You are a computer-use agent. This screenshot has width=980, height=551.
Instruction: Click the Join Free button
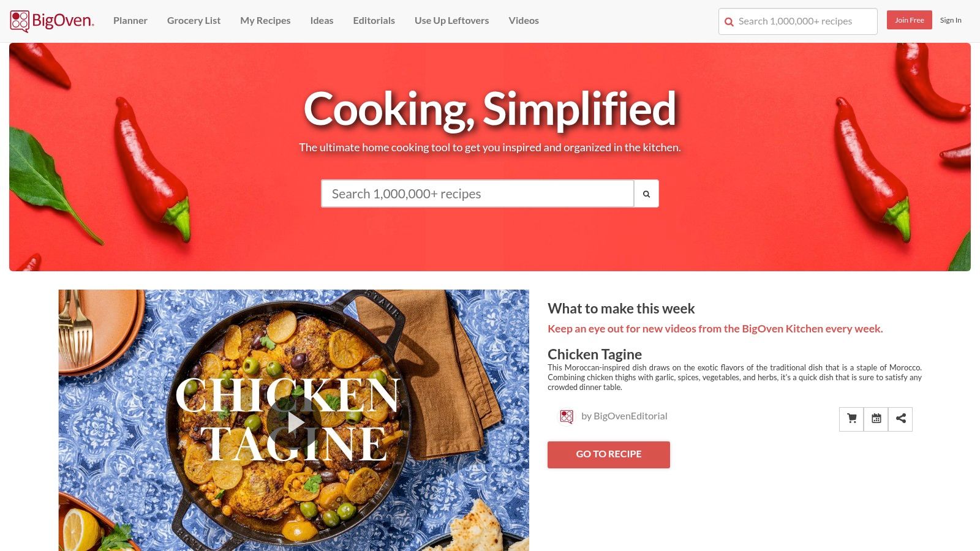coord(910,20)
